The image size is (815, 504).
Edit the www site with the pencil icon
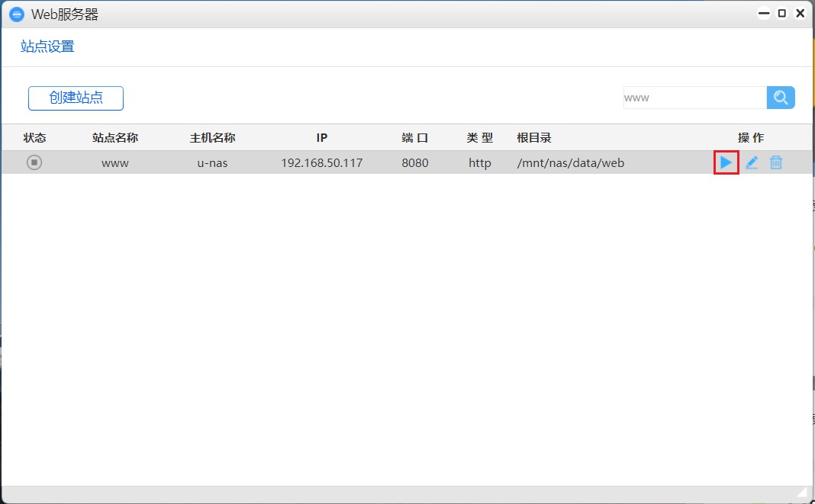752,162
